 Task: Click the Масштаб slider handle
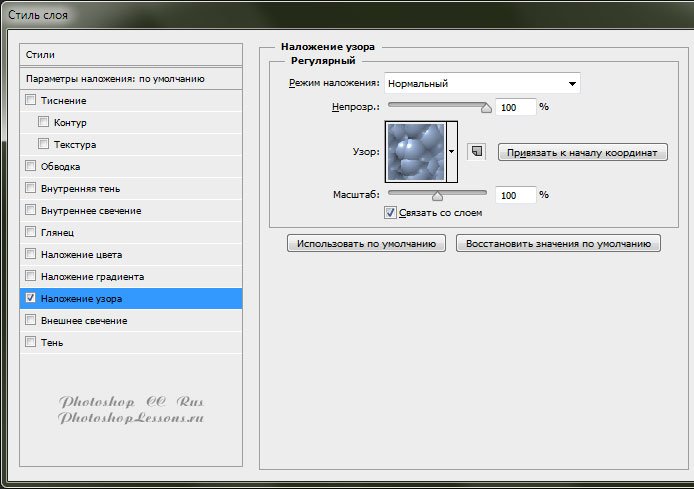(x=437, y=196)
